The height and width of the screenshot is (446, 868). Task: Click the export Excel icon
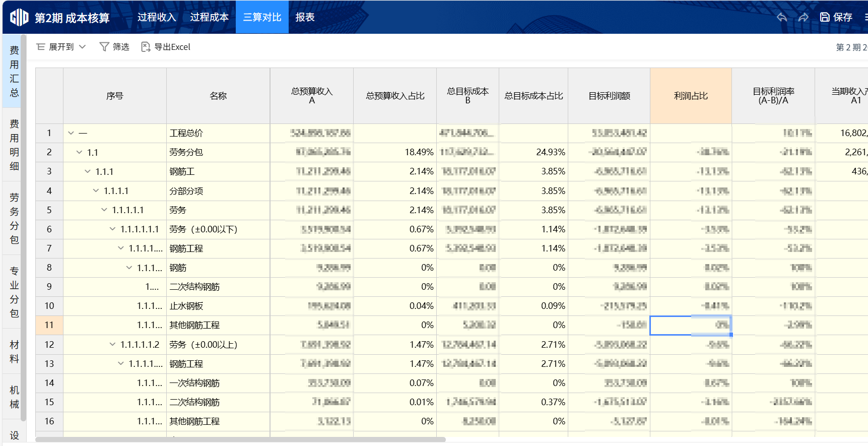pyautogui.click(x=146, y=47)
